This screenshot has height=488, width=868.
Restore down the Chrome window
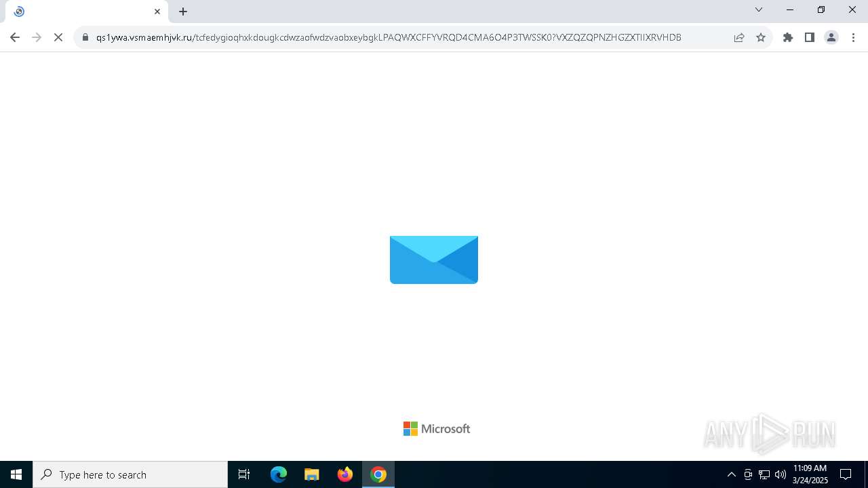(821, 9)
